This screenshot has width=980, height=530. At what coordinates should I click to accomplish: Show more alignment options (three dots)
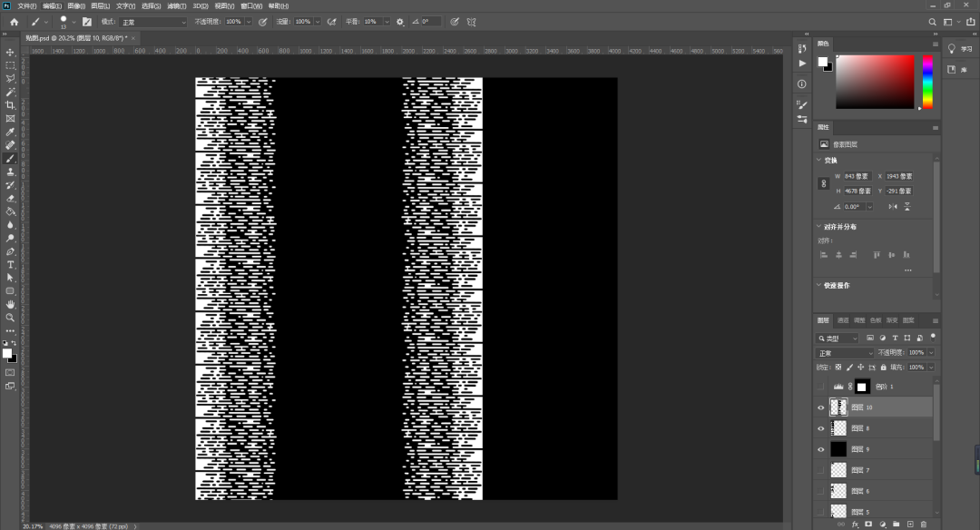click(x=908, y=270)
